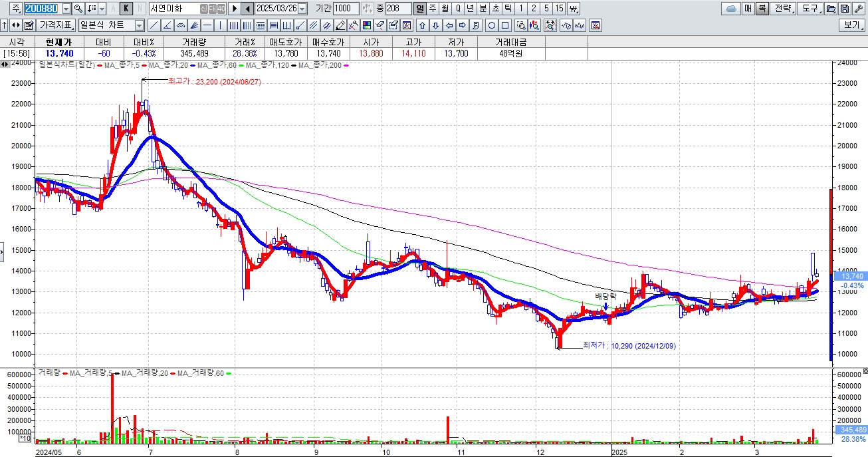Select the 월 monthly period button

tap(445, 9)
